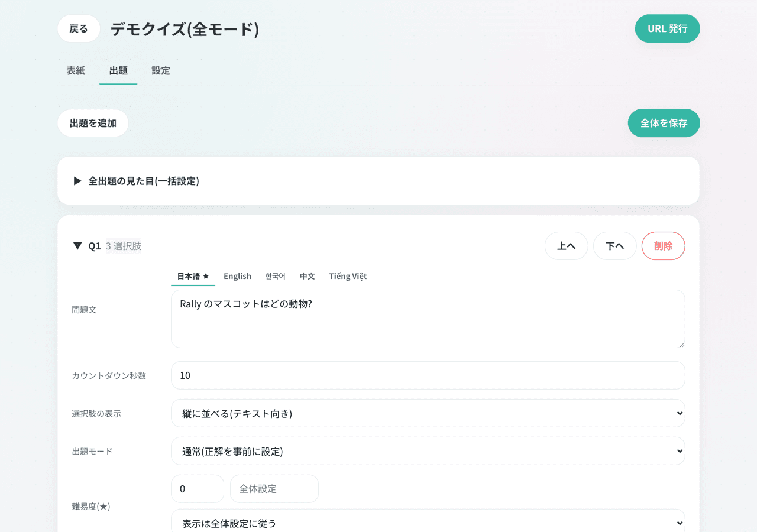The image size is (757, 532).
Task: Click the 戻る back button
Action: 79,28
